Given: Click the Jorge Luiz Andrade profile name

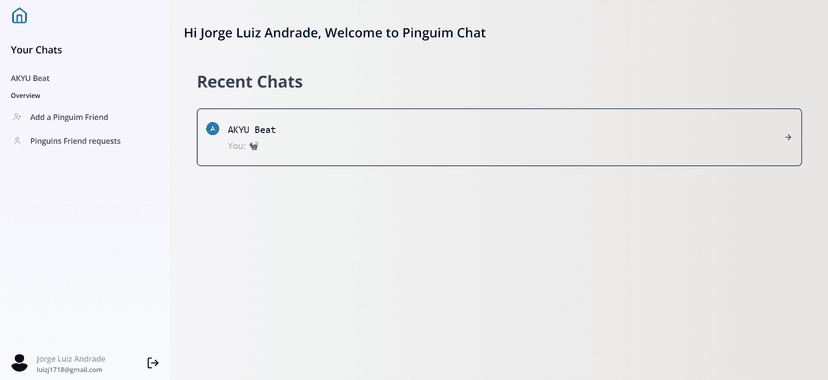Looking at the screenshot, I should pyautogui.click(x=71, y=359).
